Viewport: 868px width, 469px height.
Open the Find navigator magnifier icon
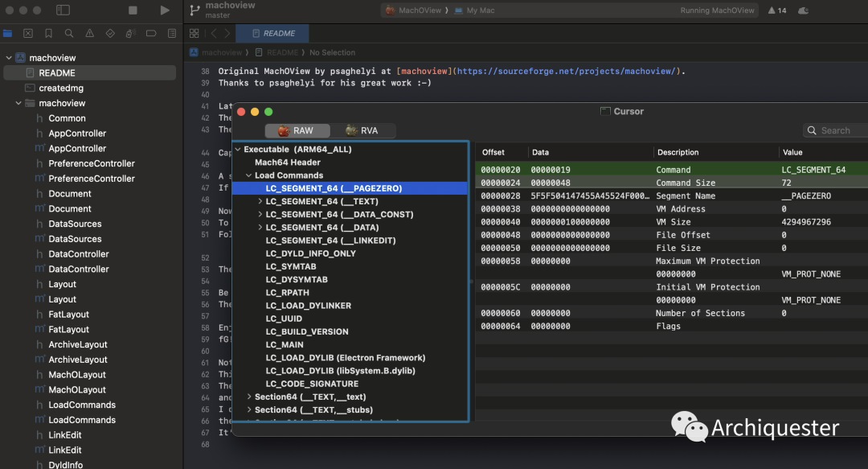[69, 33]
